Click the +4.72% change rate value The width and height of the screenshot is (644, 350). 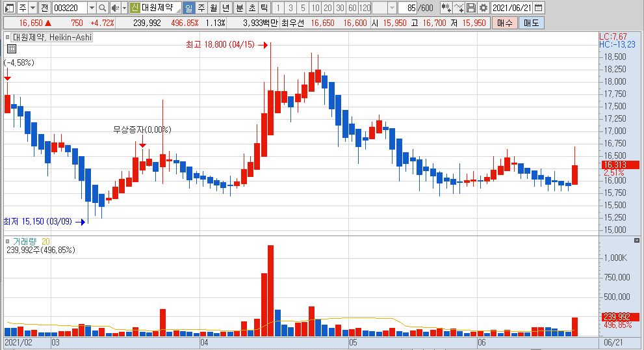point(102,23)
